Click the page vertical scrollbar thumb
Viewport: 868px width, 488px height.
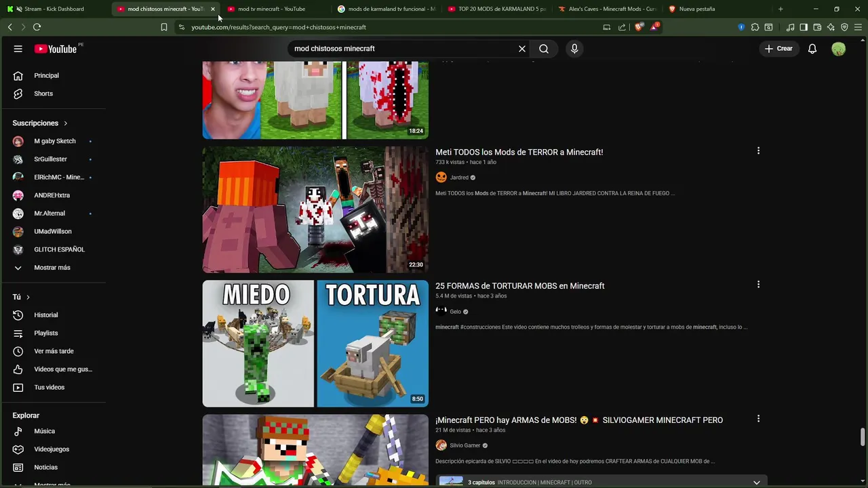pyautogui.click(x=863, y=437)
